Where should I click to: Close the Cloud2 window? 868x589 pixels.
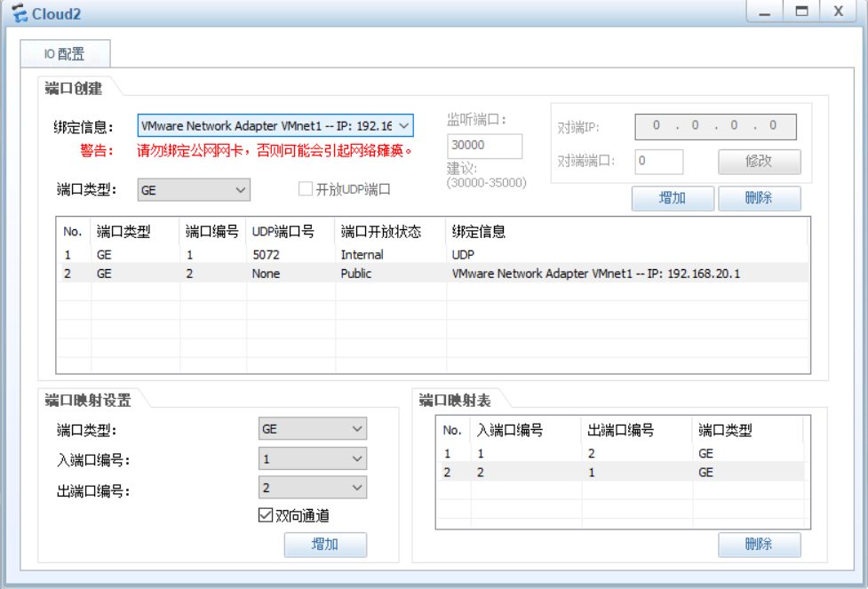click(839, 11)
